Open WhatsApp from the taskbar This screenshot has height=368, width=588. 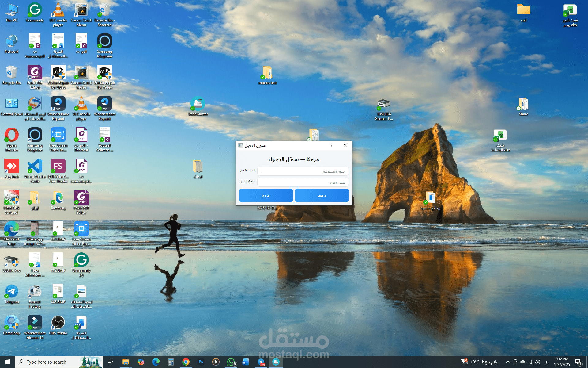tap(231, 362)
